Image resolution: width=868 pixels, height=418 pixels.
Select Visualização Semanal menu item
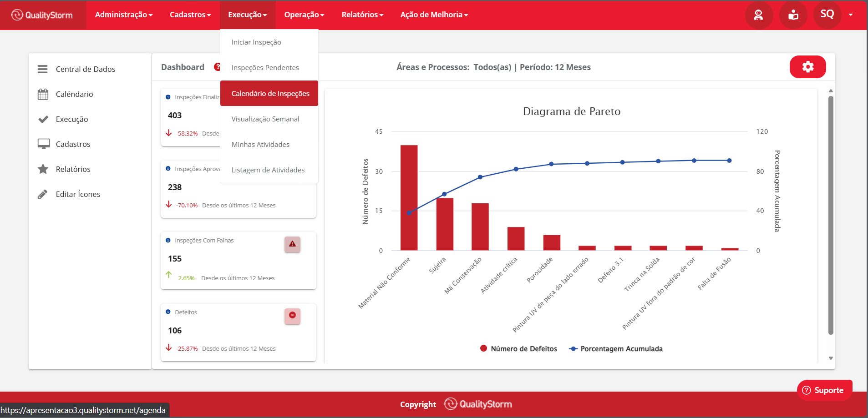coord(269,119)
